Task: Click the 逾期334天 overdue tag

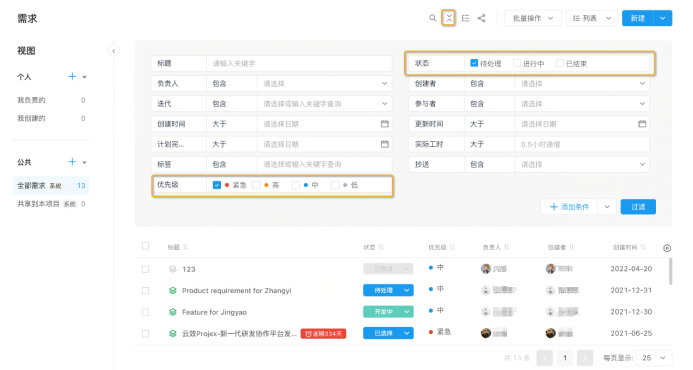Action: click(323, 334)
